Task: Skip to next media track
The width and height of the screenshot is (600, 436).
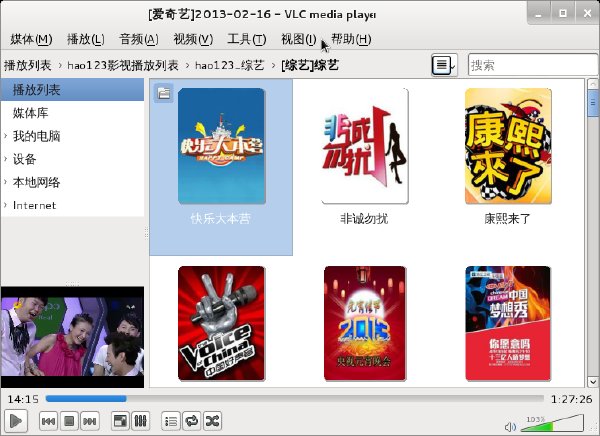Action: [x=90, y=421]
